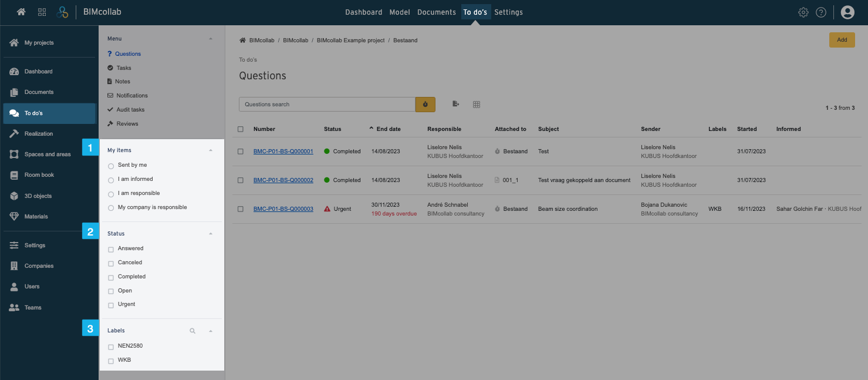Screen dimensions: 868x380
Task: Open the help question mark icon
Action: click(821, 12)
